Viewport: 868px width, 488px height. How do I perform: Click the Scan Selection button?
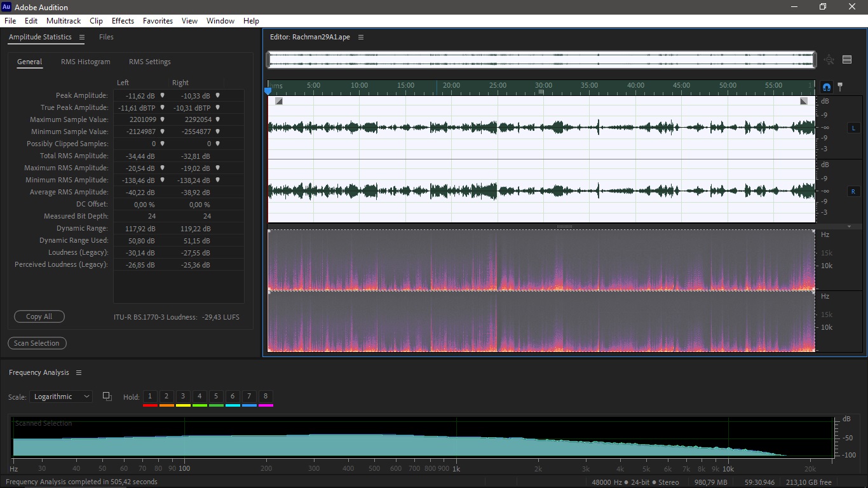pos(37,343)
